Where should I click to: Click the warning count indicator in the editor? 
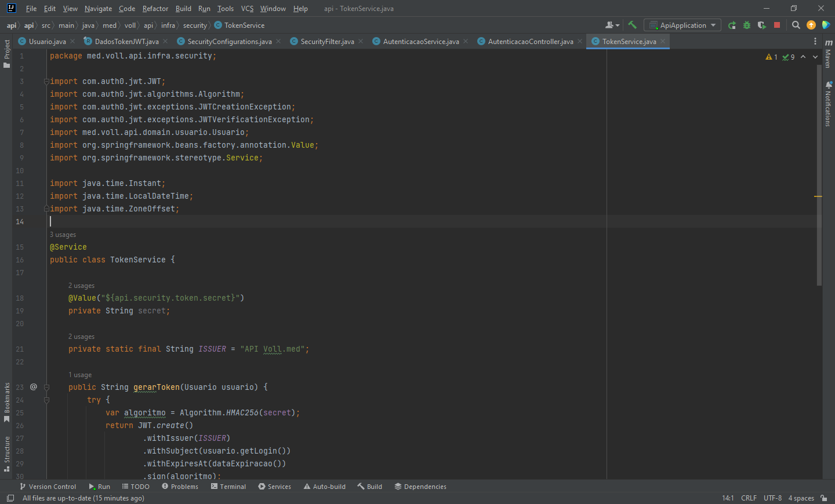(x=771, y=57)
